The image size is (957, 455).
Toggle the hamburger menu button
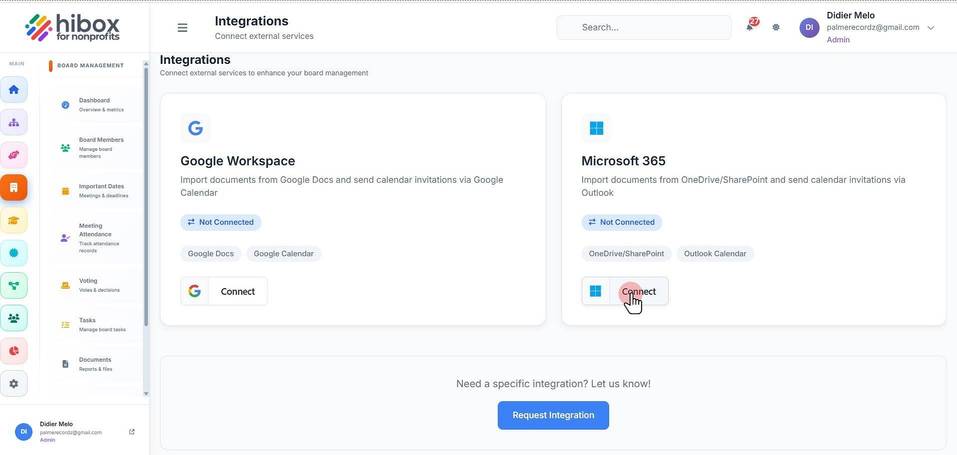[x=182, y=27]
